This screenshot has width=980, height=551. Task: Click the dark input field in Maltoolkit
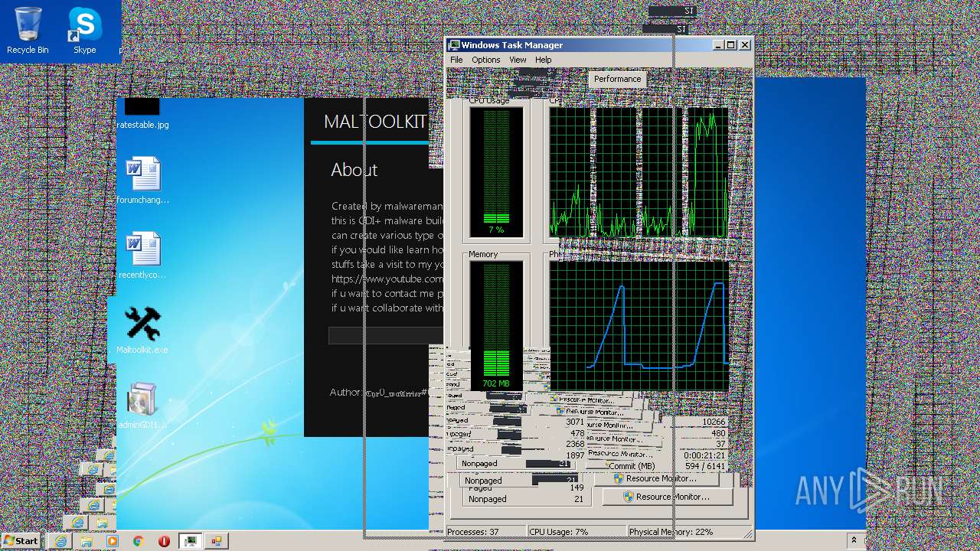coord(386,335)
